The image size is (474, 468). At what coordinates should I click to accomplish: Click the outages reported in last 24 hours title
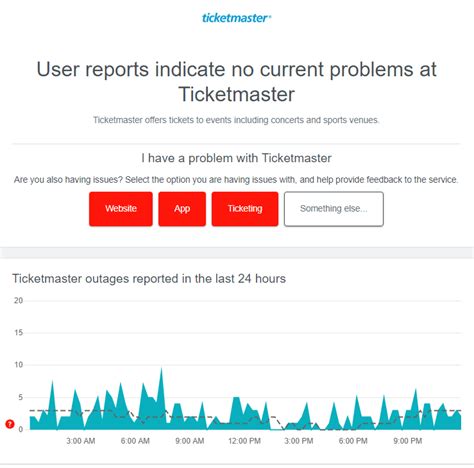(149, 279)
